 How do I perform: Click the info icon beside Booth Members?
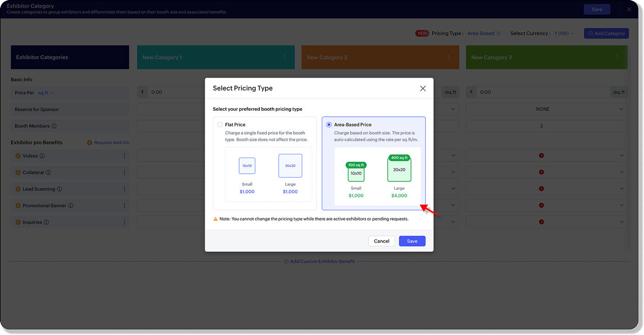[54, 126]
